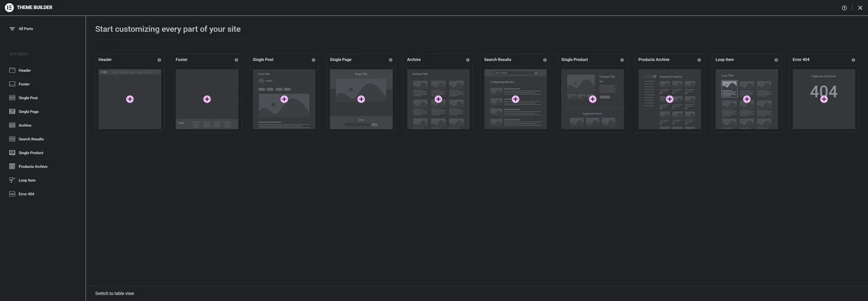Screen dimensions: 868x301
Task: Show info for the Single Page card
Action: 390,60
